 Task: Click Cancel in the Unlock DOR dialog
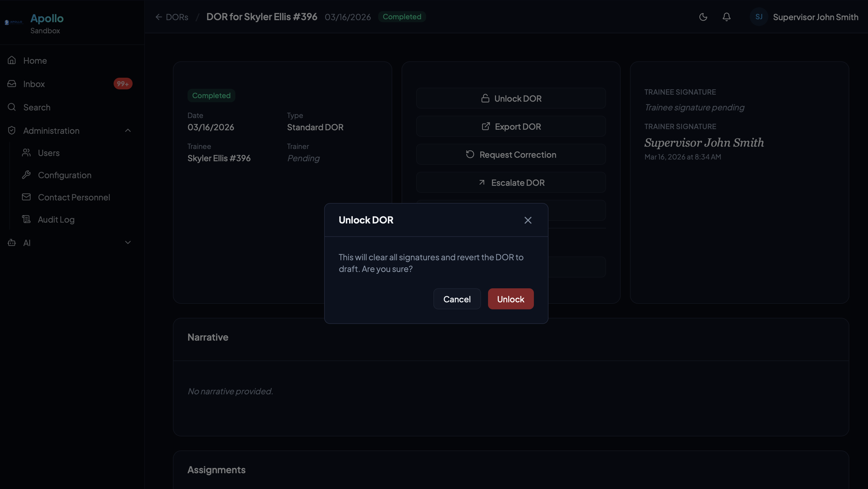[457, 299]
